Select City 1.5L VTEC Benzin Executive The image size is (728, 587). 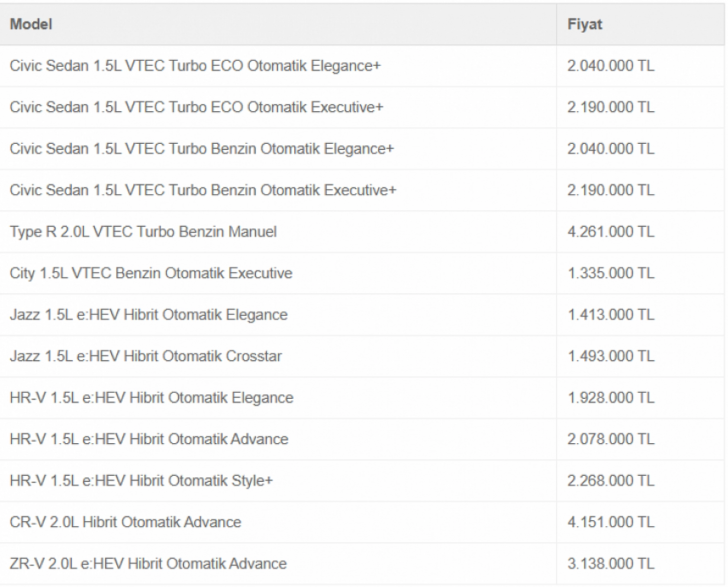coord(151,274)
